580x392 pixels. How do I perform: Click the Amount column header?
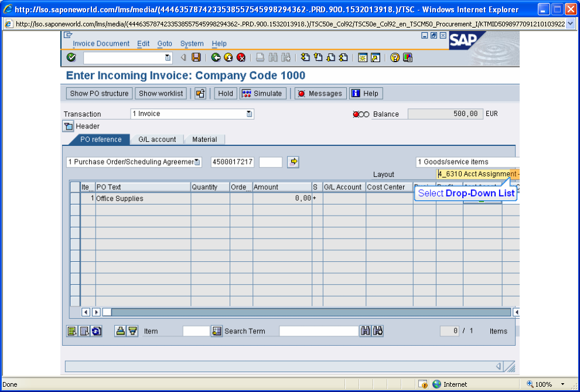282,187
